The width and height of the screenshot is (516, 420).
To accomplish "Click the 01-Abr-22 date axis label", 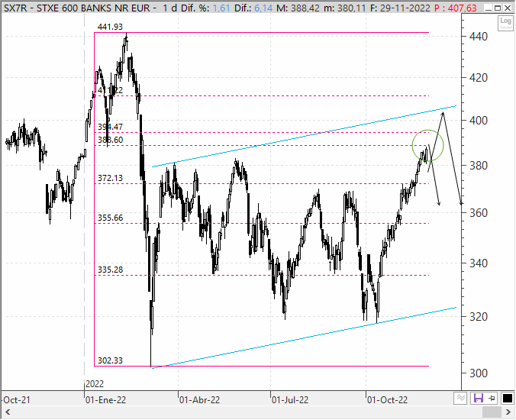I will (199, 400).
